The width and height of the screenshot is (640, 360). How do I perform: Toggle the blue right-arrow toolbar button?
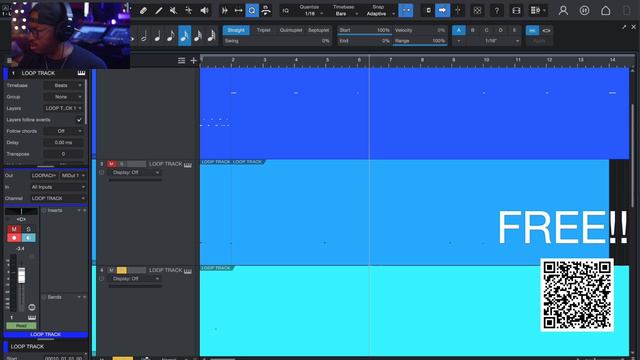pyautogui.click(x=442, y=11)
